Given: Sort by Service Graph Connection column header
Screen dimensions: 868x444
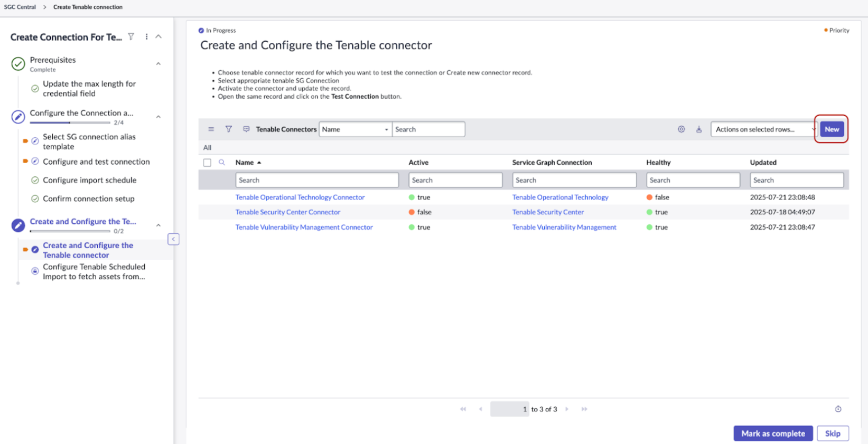Looking at the screenshot, I should tap(552, 163).
